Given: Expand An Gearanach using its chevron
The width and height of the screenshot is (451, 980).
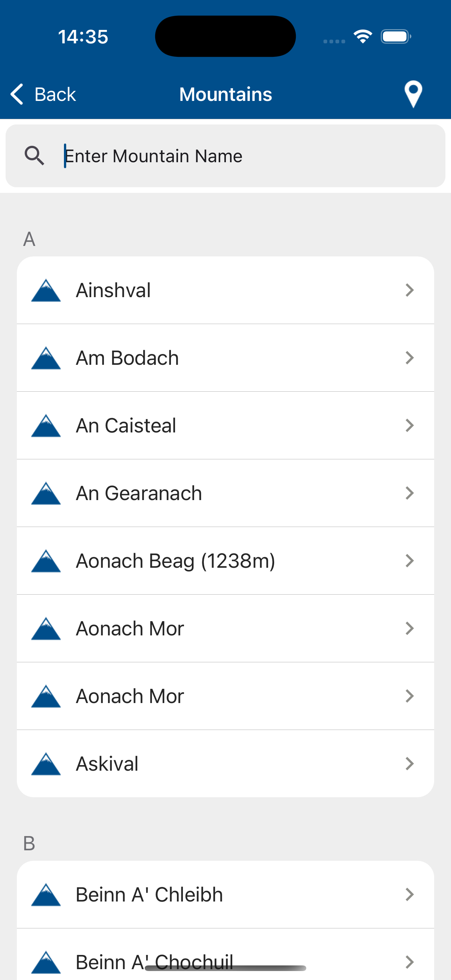Looking at the screenshot, I should [409, 493].
